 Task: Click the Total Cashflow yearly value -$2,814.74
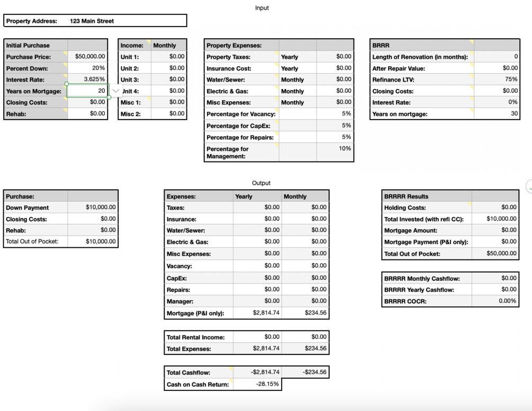coord(257,372)
